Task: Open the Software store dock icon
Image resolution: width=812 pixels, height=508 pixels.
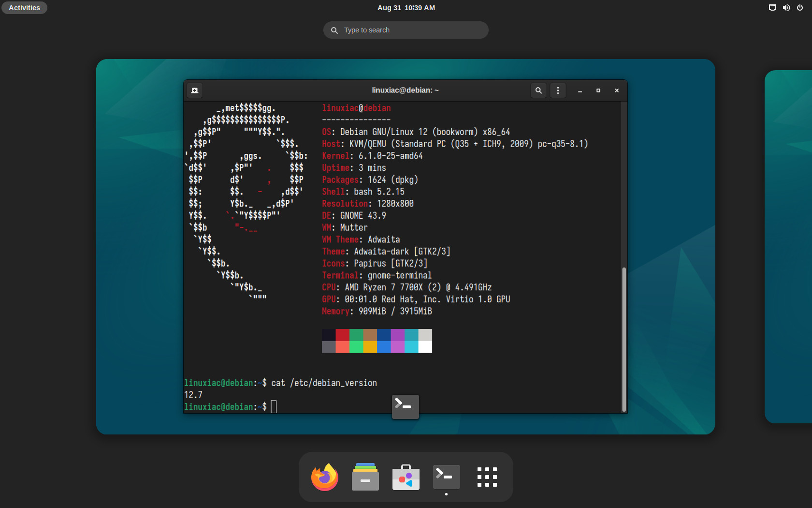Action: coord(406,477)
